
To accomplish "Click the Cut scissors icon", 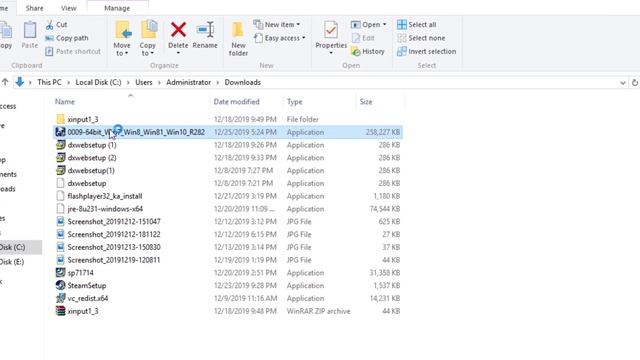I will click(49, 25).
